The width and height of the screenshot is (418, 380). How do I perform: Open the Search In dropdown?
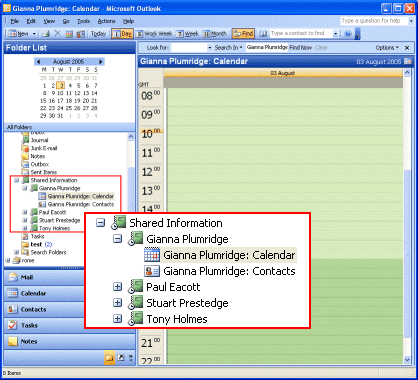(228, 48)
